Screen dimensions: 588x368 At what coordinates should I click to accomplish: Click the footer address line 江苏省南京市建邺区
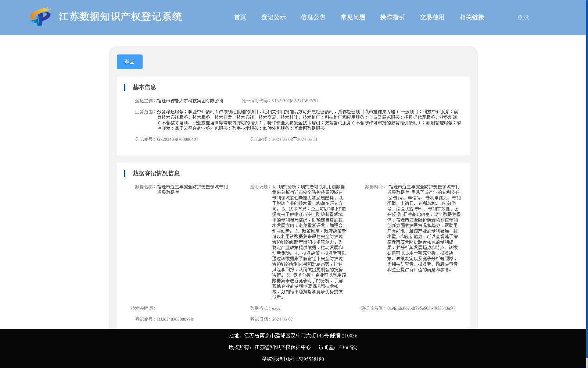293,336
